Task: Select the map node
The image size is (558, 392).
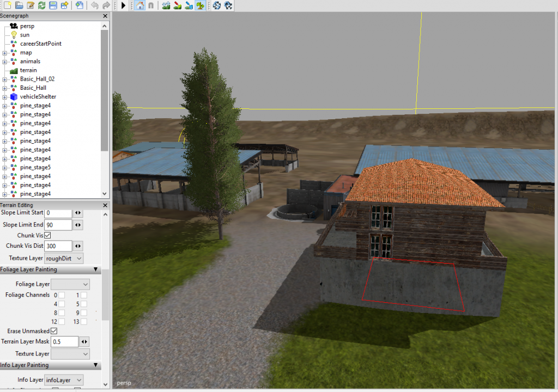Action: click(x=26, y=53)
